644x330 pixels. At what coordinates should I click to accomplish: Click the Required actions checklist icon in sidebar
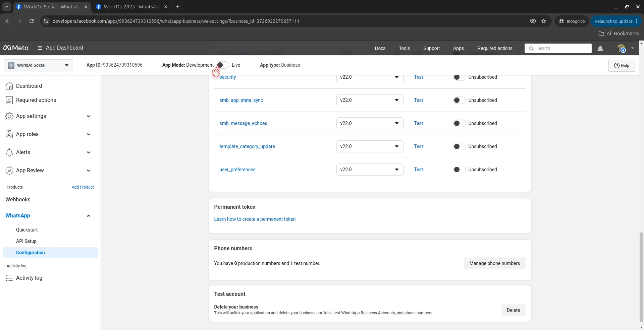tap(9, 100)
